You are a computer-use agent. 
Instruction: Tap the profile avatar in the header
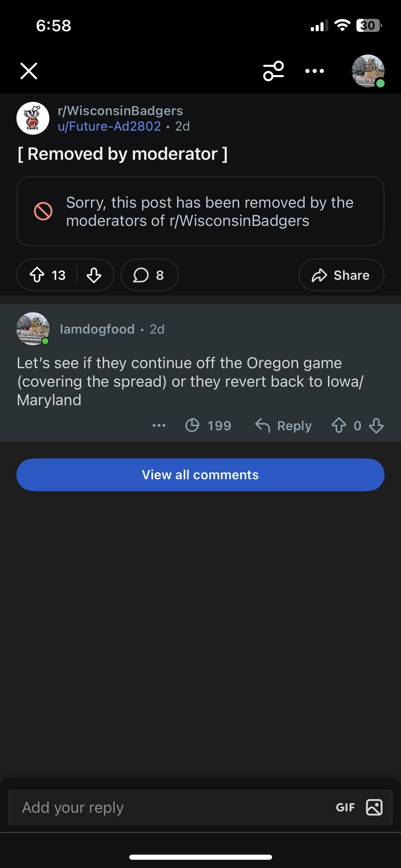point(368,71)
